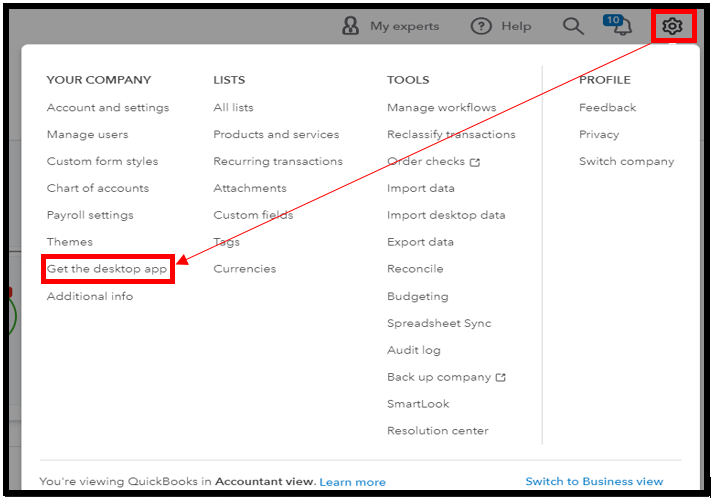Click the Help question mark icon
The height and width of the screenshot is (499, 715).
(481, 26)
